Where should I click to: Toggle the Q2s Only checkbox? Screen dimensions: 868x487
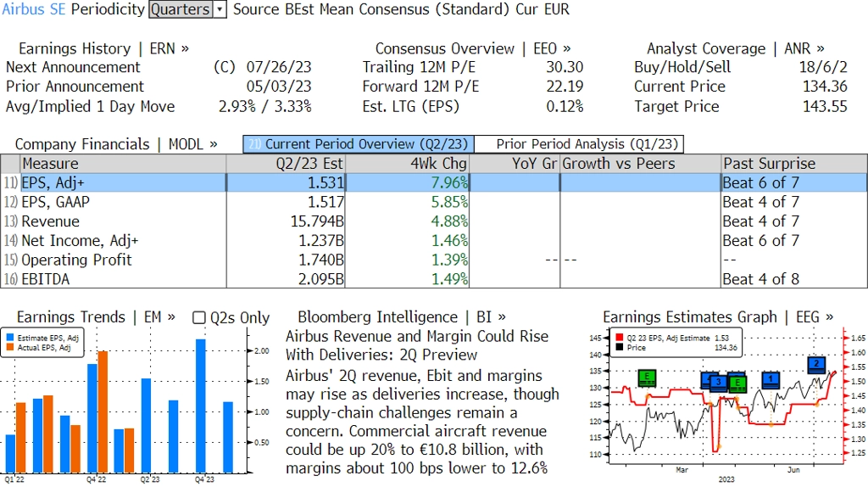pos(198,317)
